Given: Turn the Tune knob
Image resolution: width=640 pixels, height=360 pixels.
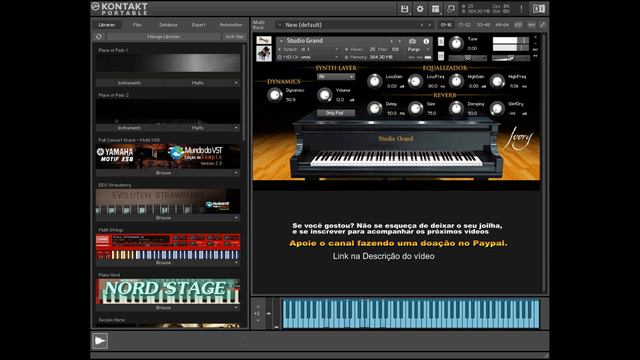Looking at the screenshot, I should point(456,43).
